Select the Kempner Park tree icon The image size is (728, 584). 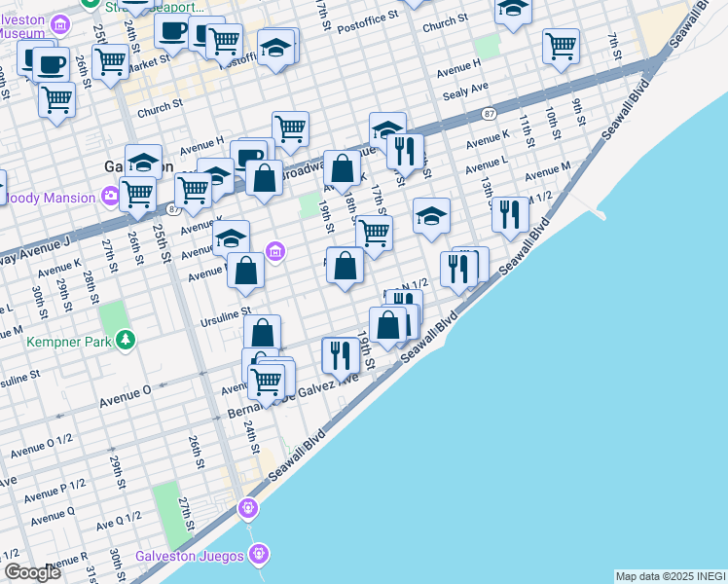pos(126,341)
